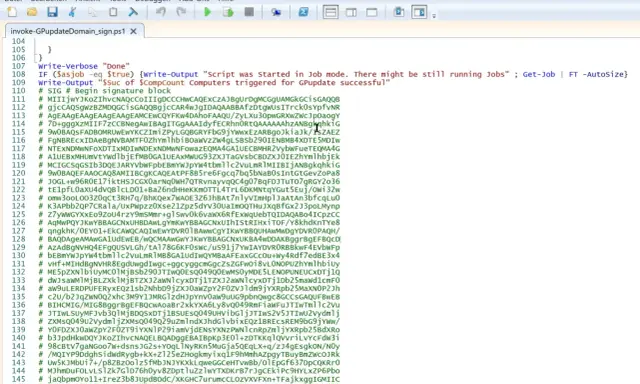Viewport: 640px width, 384px height.
Task: Copy the selected text
Action: coord(93,12)
